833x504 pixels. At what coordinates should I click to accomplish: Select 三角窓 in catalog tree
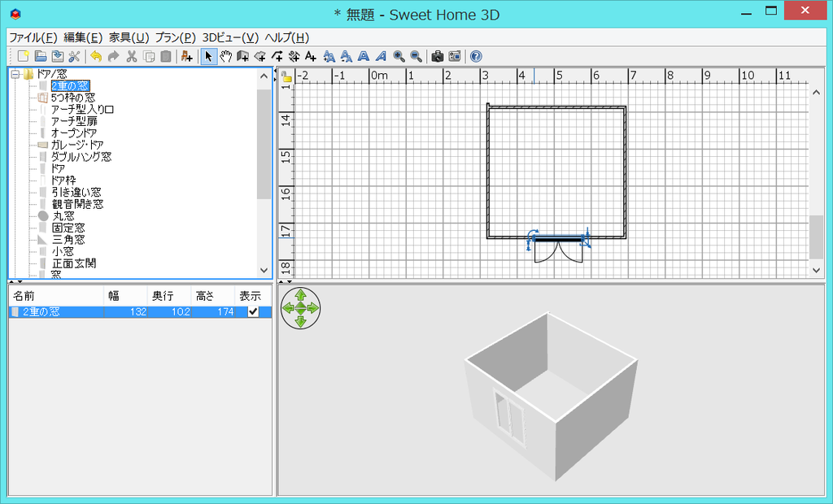(68, 240)
